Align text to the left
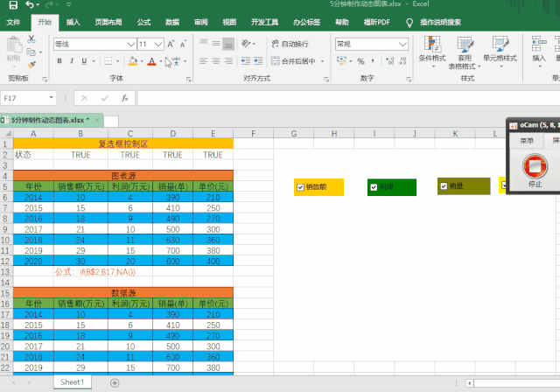Image resolution: width=560 pixels, height=392 pixels. [204, 61]
